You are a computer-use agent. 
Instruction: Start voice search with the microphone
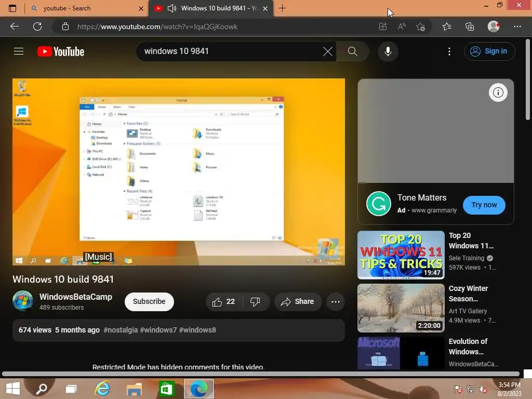point(388,51)
